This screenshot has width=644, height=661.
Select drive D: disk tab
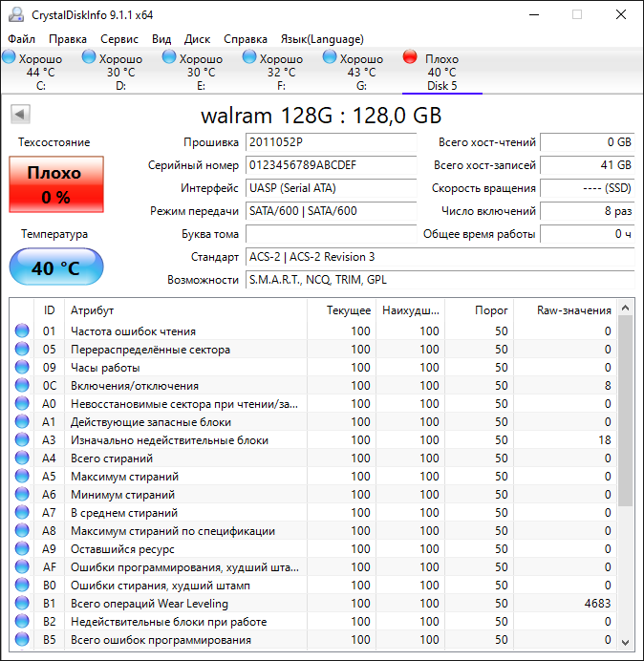pos(121,72)
